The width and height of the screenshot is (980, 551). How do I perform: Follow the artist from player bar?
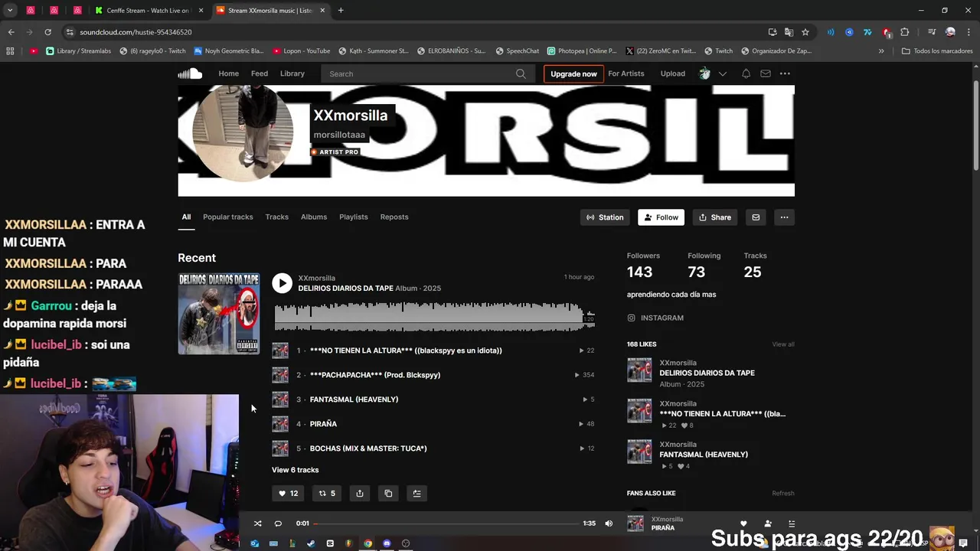(768, 523)
